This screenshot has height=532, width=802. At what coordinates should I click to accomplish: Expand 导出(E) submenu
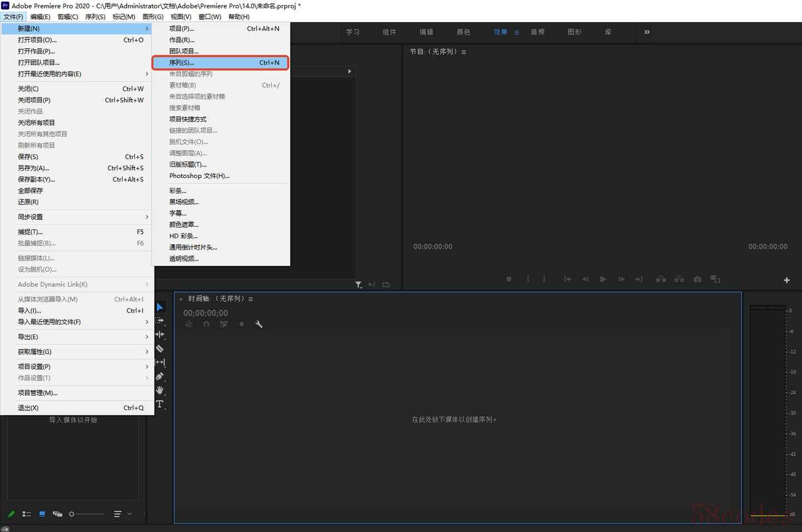(x=77, y=337)
